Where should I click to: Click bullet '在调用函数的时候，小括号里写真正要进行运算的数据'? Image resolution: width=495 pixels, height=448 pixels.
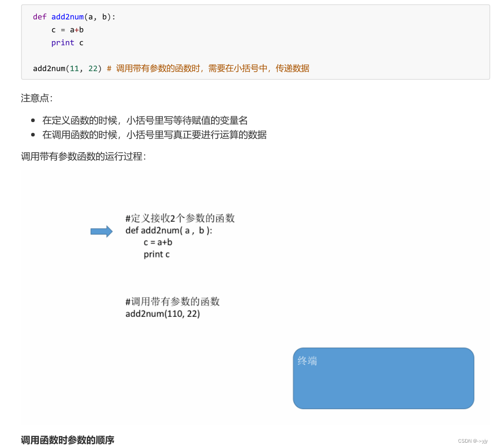[154, 135]
